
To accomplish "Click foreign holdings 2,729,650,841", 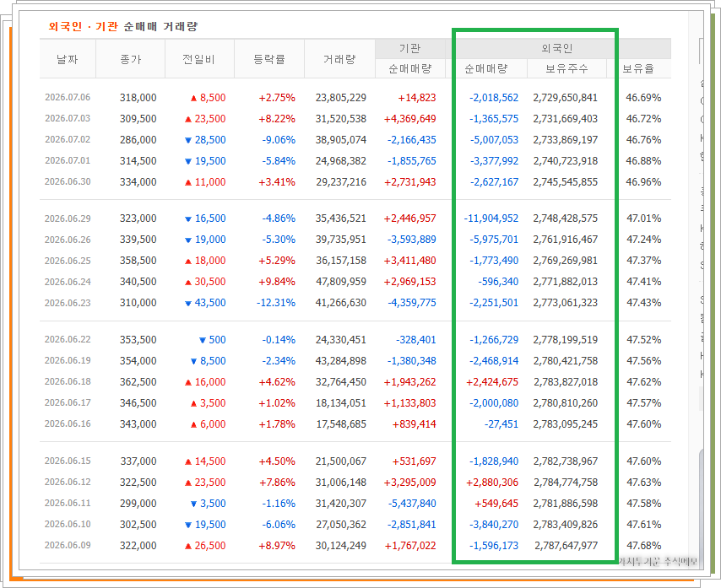I will (x=566, y=97).
